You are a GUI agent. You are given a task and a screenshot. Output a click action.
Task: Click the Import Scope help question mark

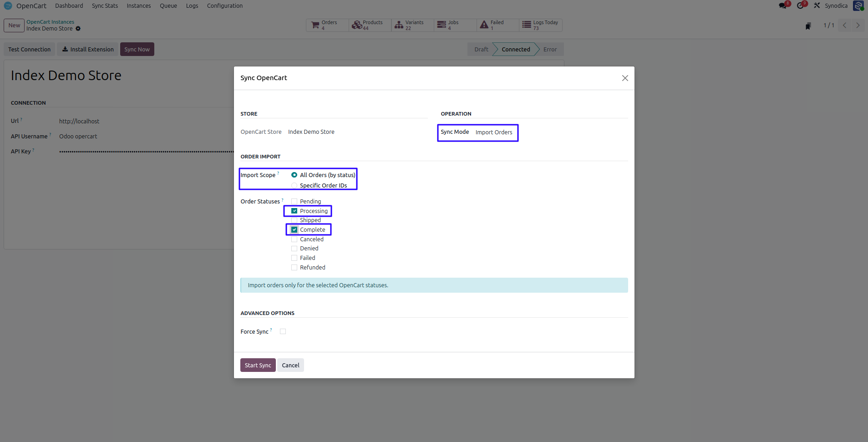click(x=278, y=173)
